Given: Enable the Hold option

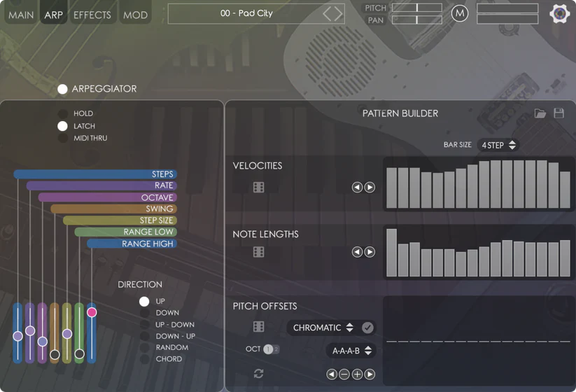Looking at the screenshot, I should pyautogui.click(x=63, y=113).
